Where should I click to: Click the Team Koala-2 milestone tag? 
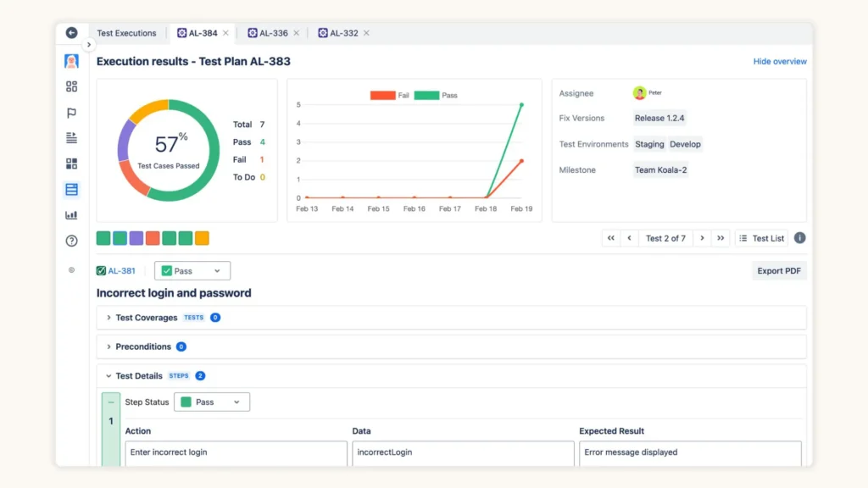click(660, 169)
